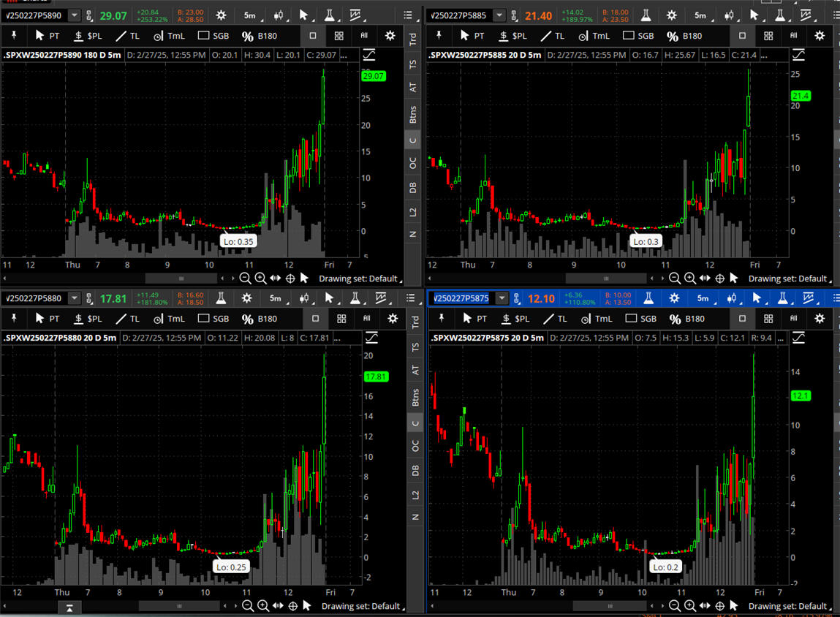This screenshot has height=617, width=840.
Task: Open Patterns menu icon in P5890 chart header
Action: click(x=355, y=15)
